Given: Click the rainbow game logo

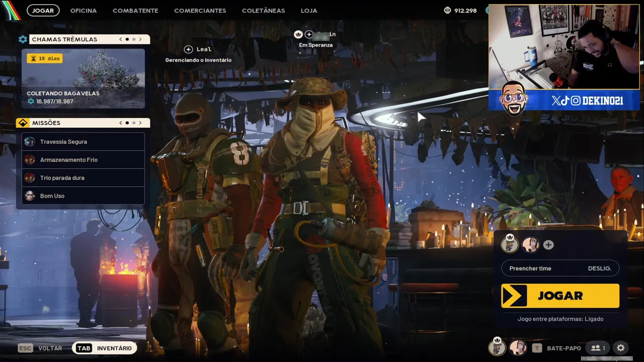Looking at the screenshot, I should (x=11, y=10).
